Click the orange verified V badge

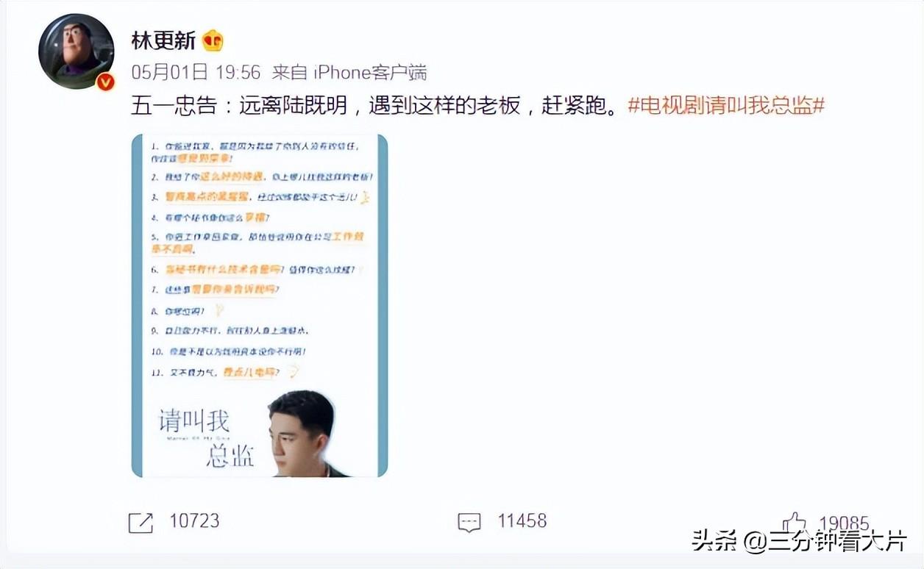point(105,82)
